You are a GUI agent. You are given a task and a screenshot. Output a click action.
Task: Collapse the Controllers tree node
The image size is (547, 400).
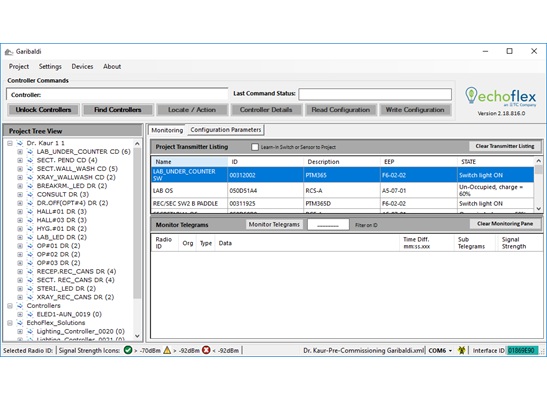10,306
